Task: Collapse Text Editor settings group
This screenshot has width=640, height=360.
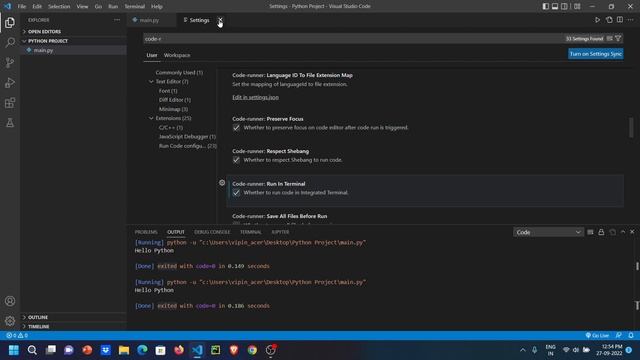Action: (151, 82)
